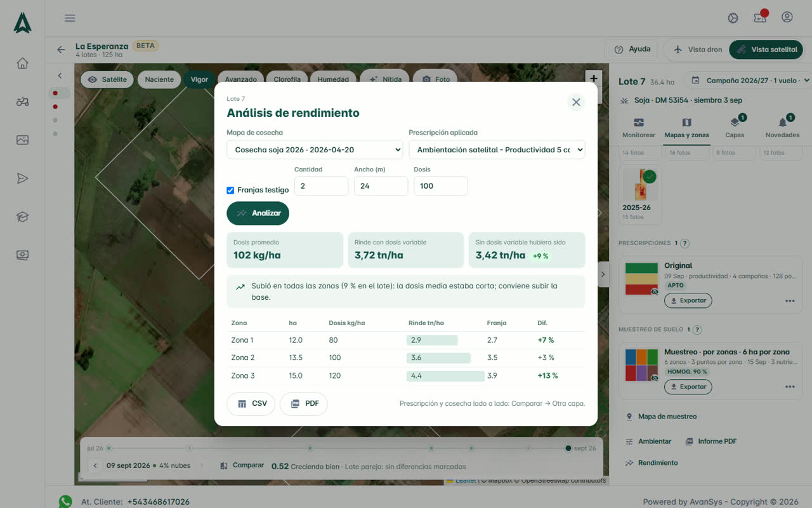The image size is (812, 508).
Task: Open the Novedades tab
Action: pyautogui.click(x=782, y=127)
